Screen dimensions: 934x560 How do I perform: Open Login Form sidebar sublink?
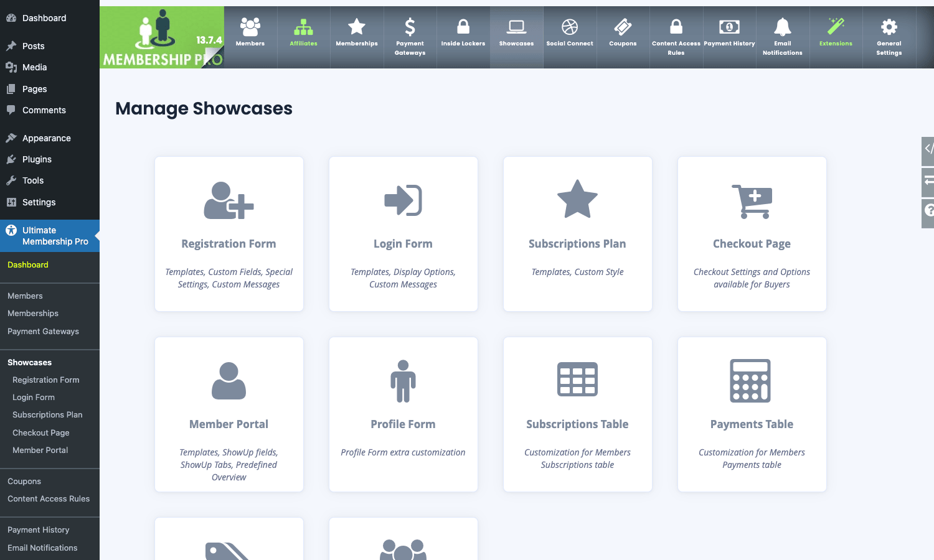coord(34,397)
